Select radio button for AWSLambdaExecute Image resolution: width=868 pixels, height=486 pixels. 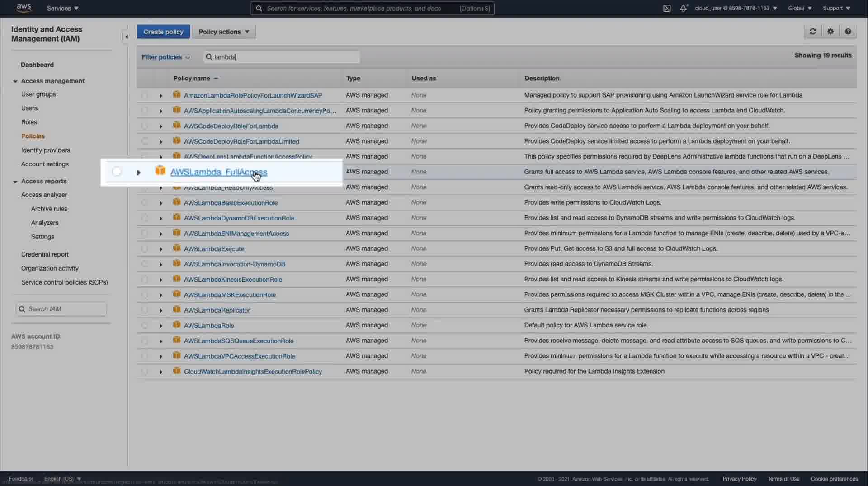(145, 249)
